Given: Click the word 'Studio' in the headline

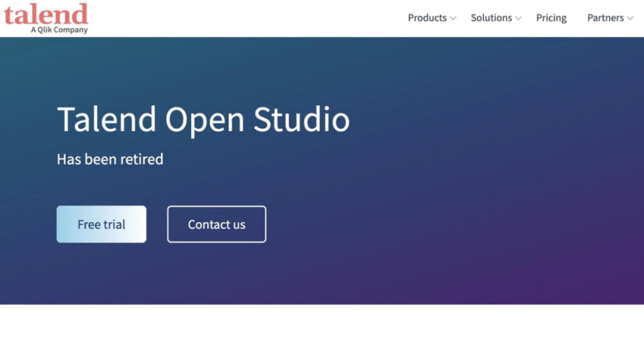Looking at the screenshot, I should 301,120.
